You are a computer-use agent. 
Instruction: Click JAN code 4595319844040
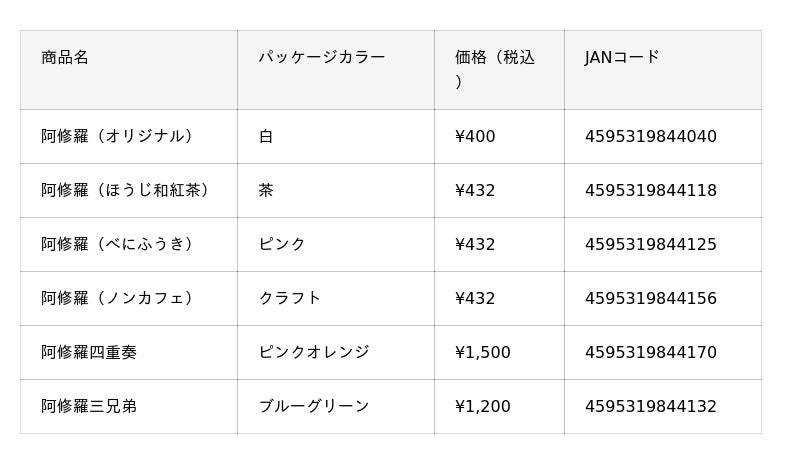(x=650, y=137)
